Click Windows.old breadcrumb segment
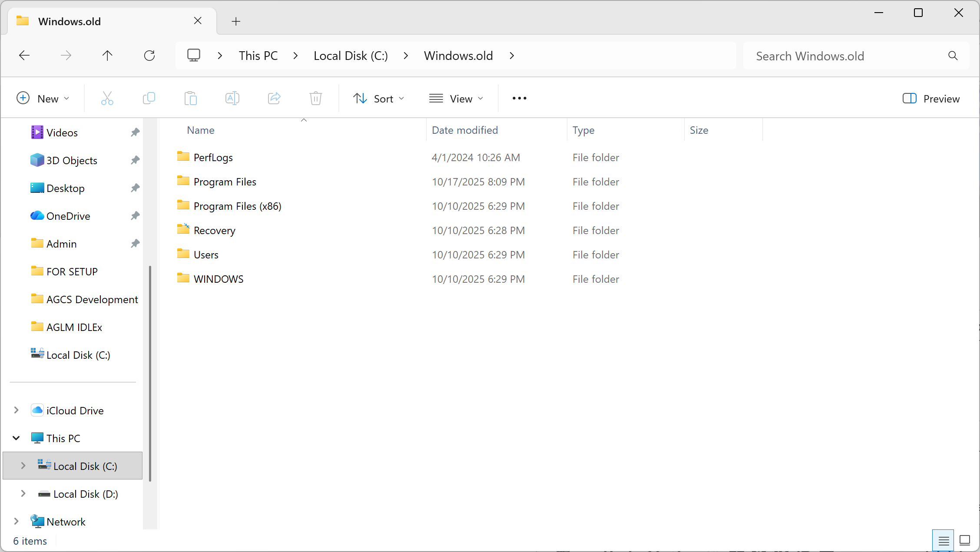 tap(458, 56)
